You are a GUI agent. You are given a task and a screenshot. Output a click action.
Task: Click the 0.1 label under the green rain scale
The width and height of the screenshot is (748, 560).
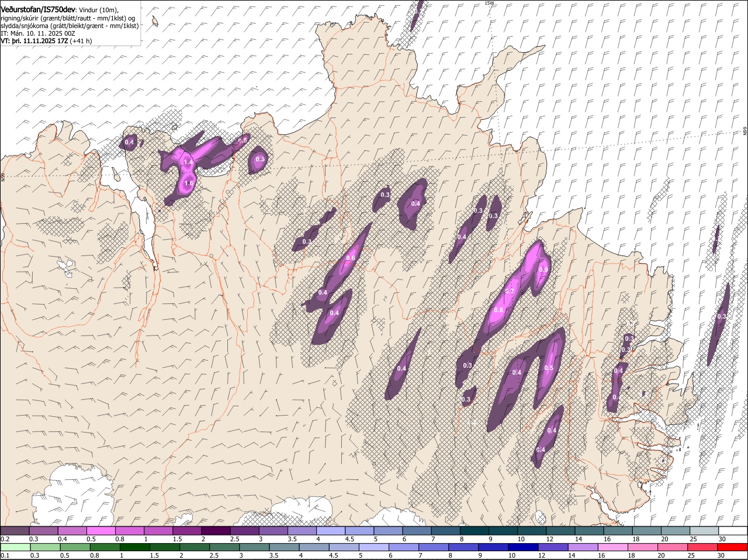pos(5,555)
